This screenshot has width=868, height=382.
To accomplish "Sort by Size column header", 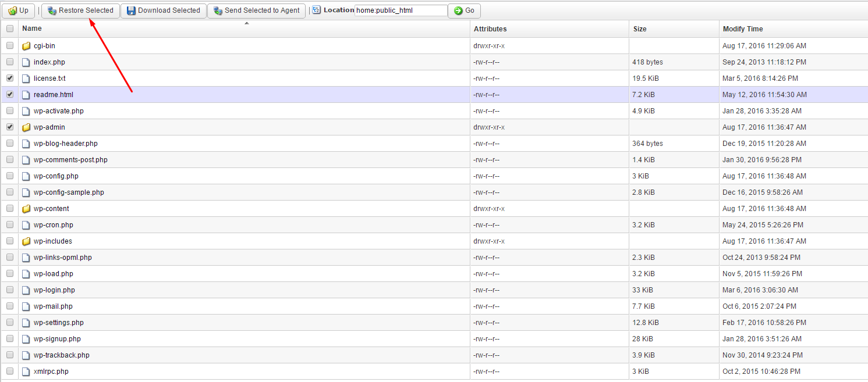I will coord(640,28).
